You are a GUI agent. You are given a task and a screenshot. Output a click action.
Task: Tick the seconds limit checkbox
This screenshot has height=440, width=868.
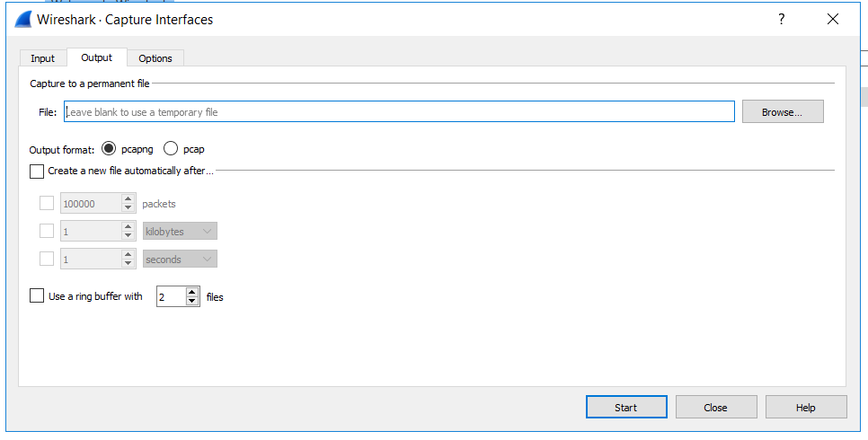47,259
